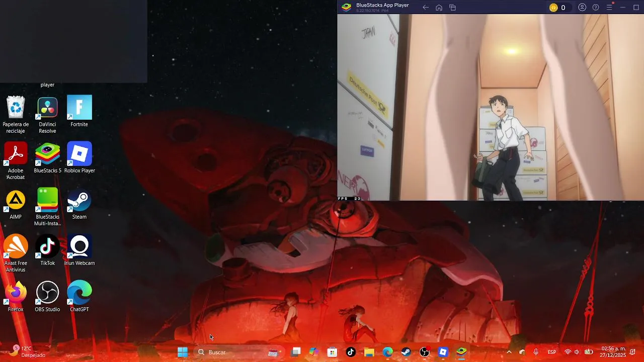Select OBS Studio desktop shortcut
Screen dimensions: 644x362
[x=47, y=297]
